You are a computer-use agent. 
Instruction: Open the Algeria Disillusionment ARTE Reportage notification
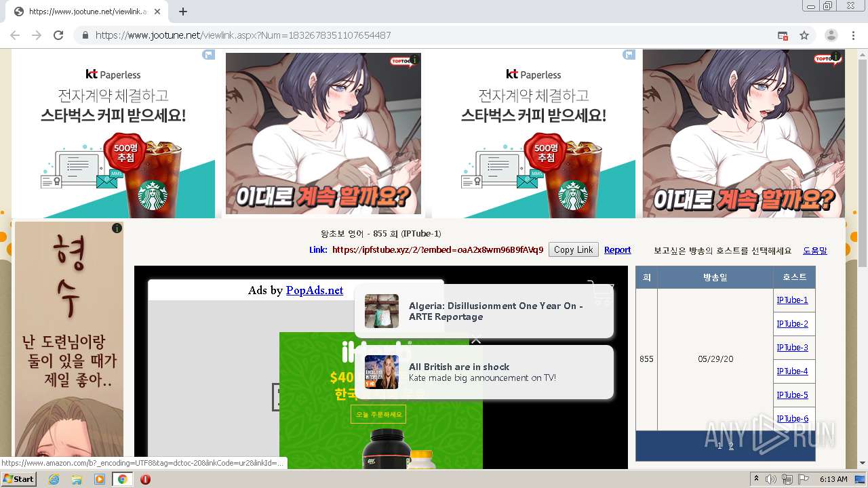pos(484,311)
